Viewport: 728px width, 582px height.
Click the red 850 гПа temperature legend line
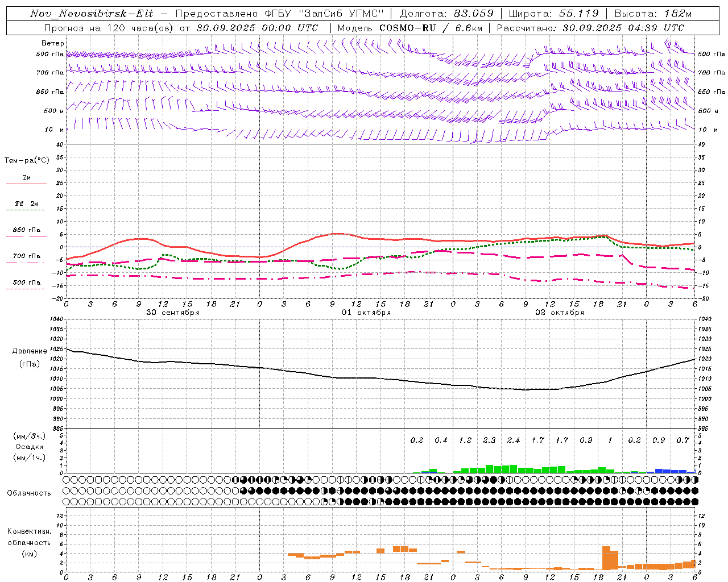26,236
